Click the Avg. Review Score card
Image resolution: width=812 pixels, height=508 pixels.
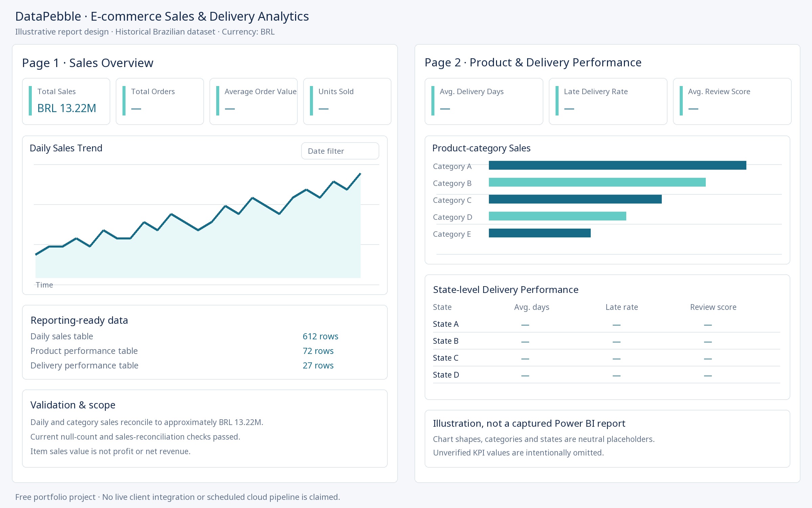(732, 102)
